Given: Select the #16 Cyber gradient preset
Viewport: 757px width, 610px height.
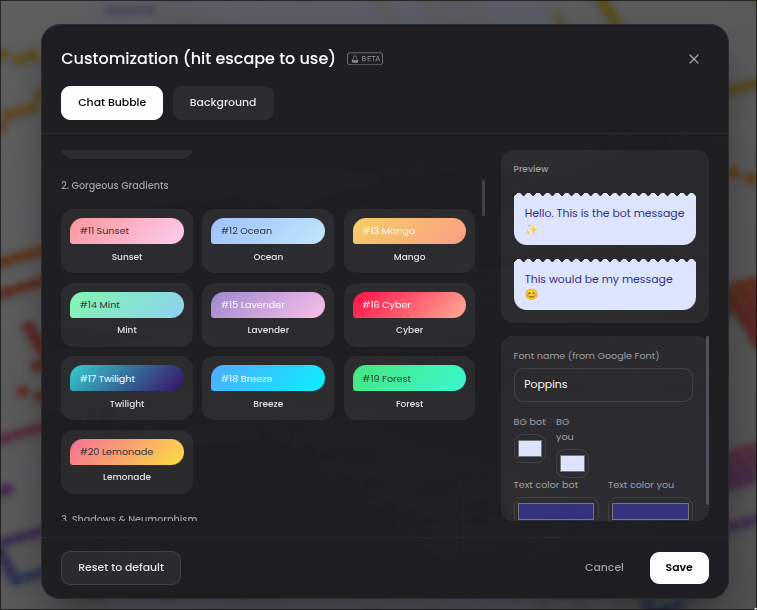Looking at the screenshot, I should tap(409, 315).
